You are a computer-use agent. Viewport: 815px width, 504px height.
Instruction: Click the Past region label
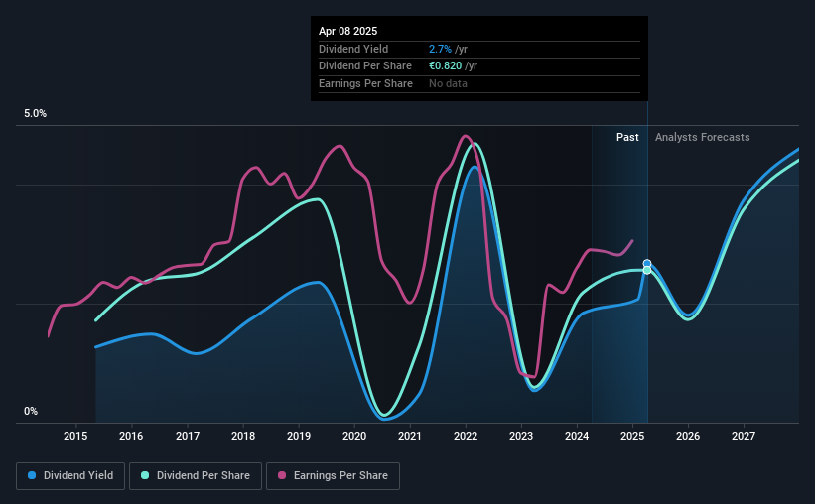coord(627,137)
